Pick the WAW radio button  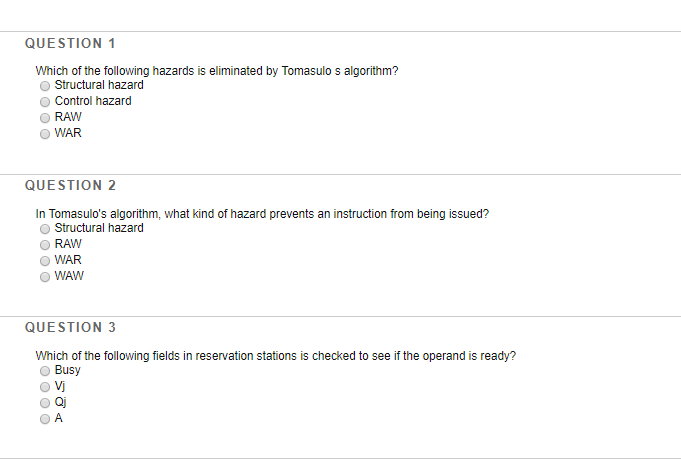45,277
